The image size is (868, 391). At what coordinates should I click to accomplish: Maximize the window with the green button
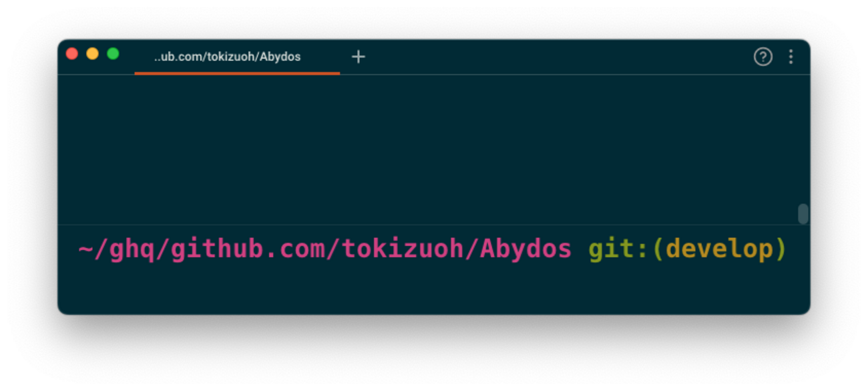[x=113, y=54]
